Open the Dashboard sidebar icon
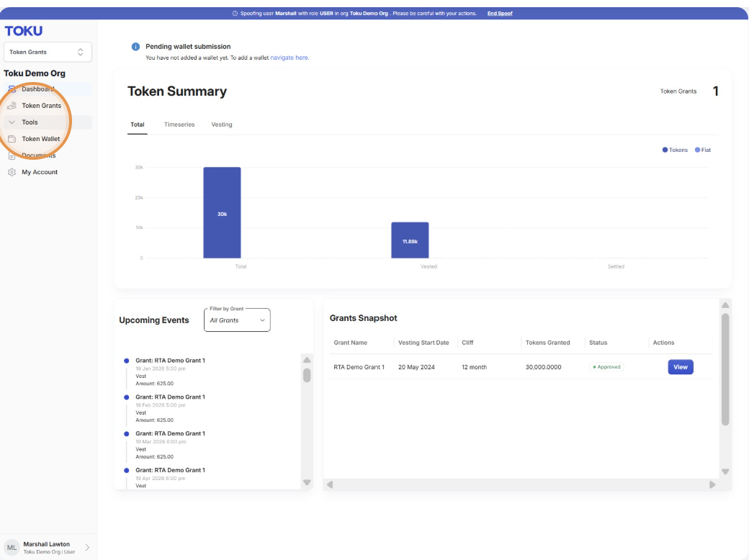 point(12,89)
